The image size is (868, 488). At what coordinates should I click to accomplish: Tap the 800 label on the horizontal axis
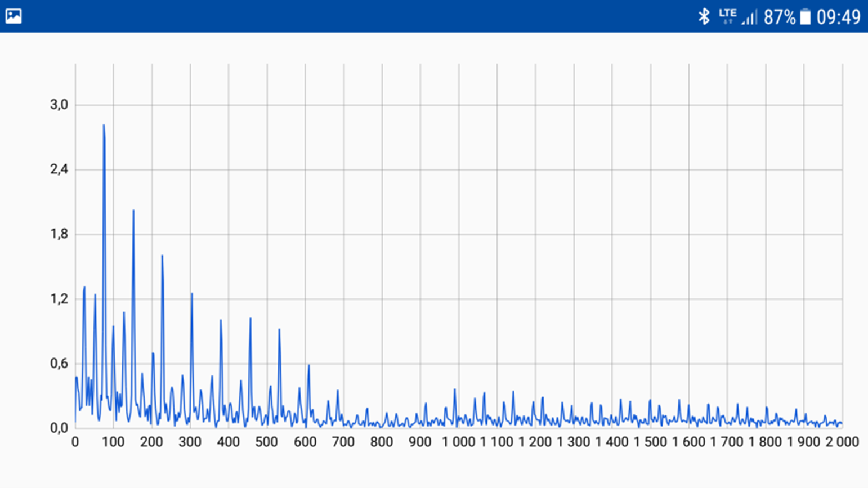pos(382,442)
